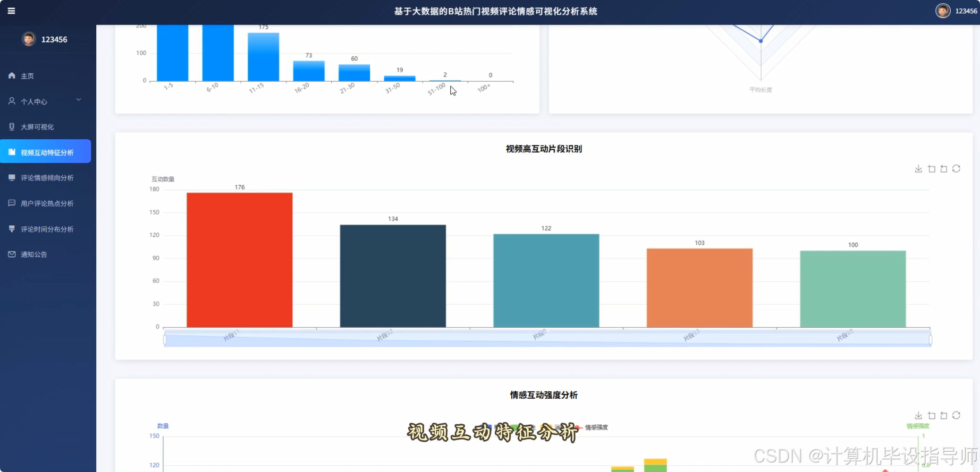
Task: Click the home icon beside 主页
Action: tap(10, 75)
